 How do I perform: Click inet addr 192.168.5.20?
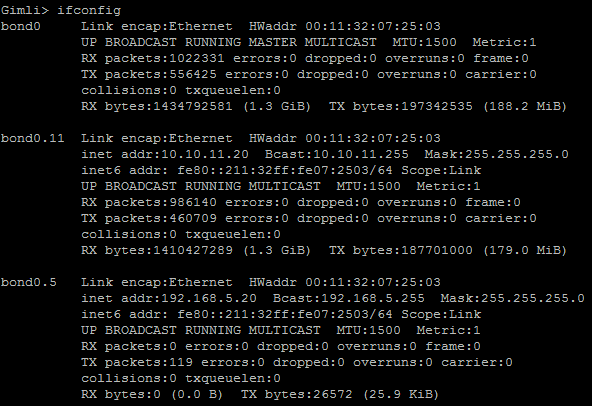pyautogui.click(x=169, y=298)
